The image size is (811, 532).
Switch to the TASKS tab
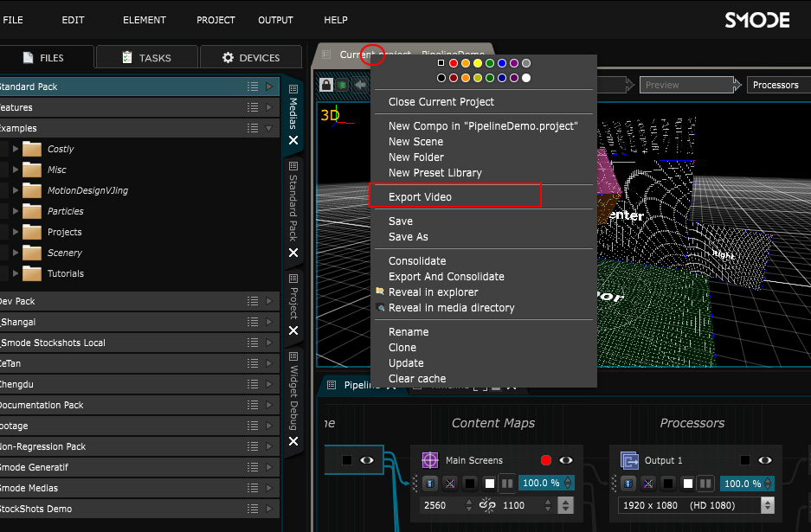point(147,57)
